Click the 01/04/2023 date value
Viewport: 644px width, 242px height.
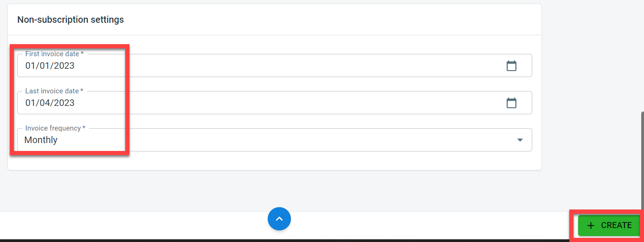point(50,103)
